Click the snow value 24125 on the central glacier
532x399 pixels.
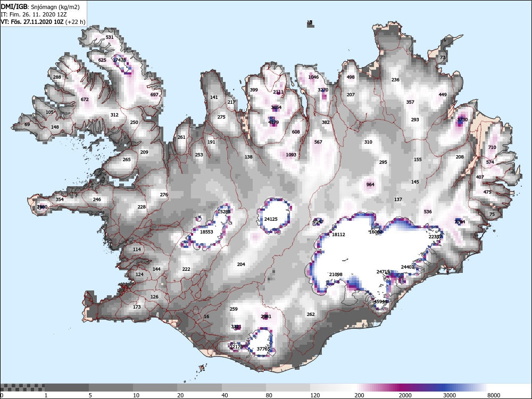tap(271, 219)
